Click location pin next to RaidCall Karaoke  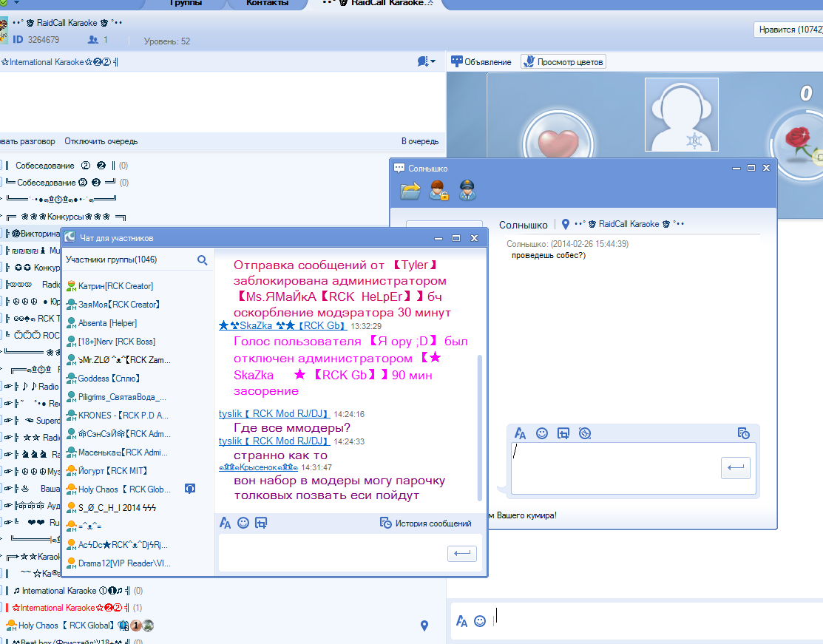pos(565,224)
